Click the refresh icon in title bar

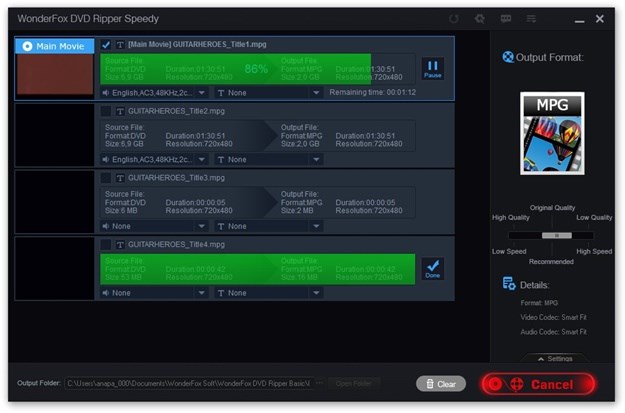[454, 19]
